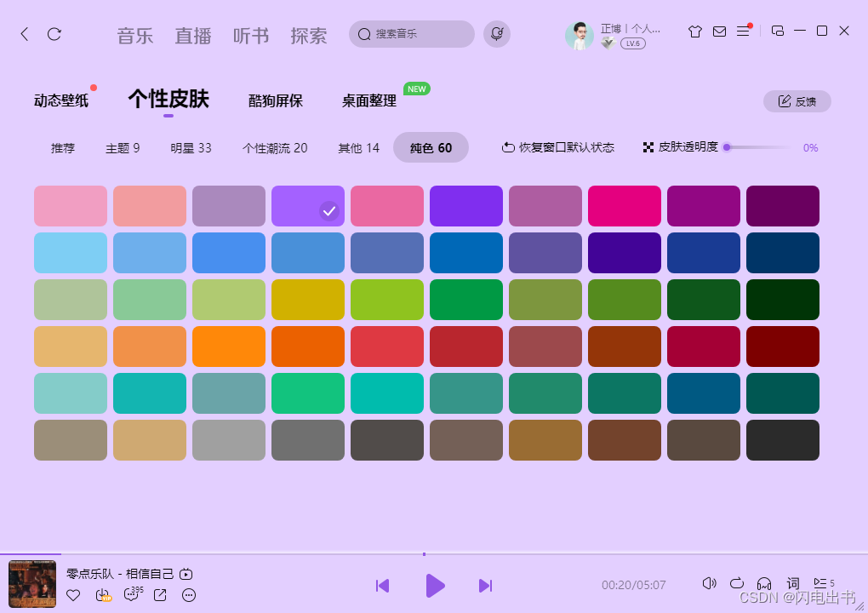Select the darkest green swatch, third row
Viewport: 868px width, 613px height.
[783, 300]
